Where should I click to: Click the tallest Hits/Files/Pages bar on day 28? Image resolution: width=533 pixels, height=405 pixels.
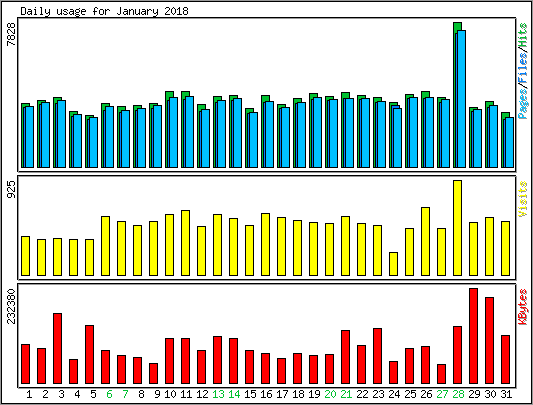460,95
